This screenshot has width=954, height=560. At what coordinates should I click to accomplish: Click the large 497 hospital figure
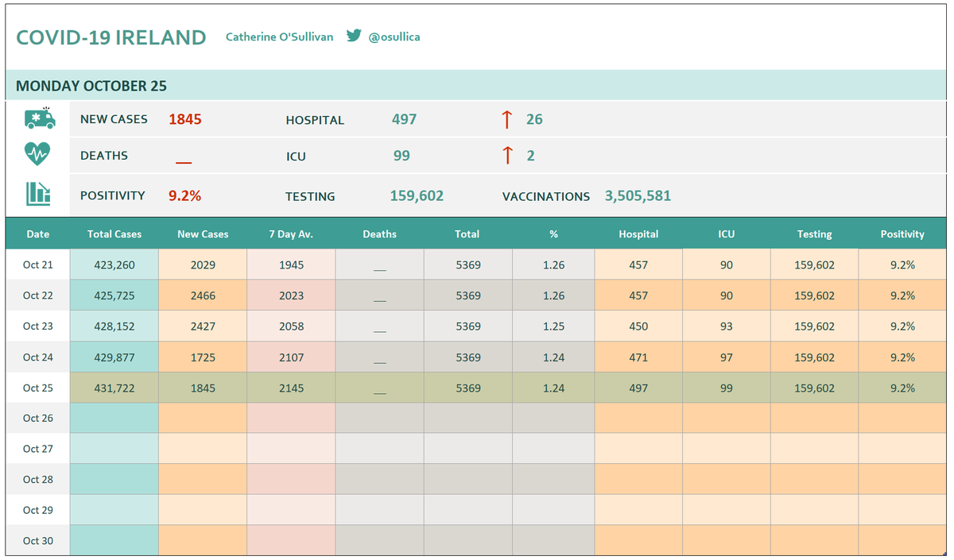coord(404,119)
